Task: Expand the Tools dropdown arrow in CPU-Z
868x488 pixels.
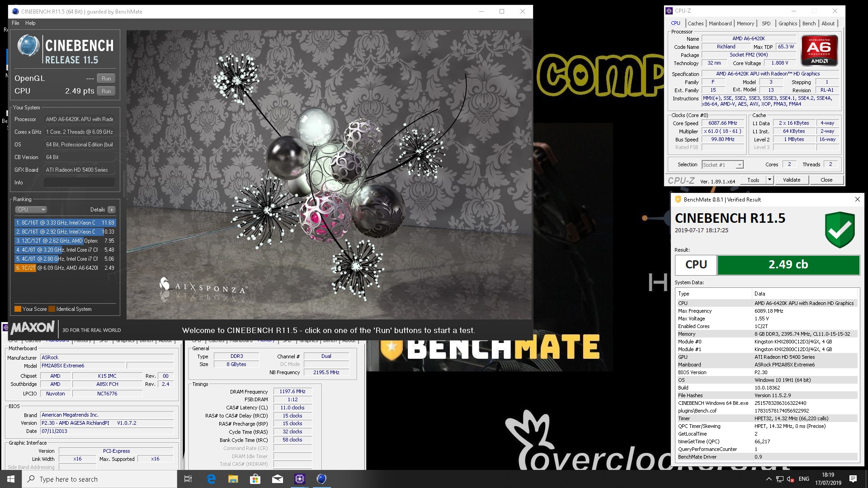Action: pos(769,180)
